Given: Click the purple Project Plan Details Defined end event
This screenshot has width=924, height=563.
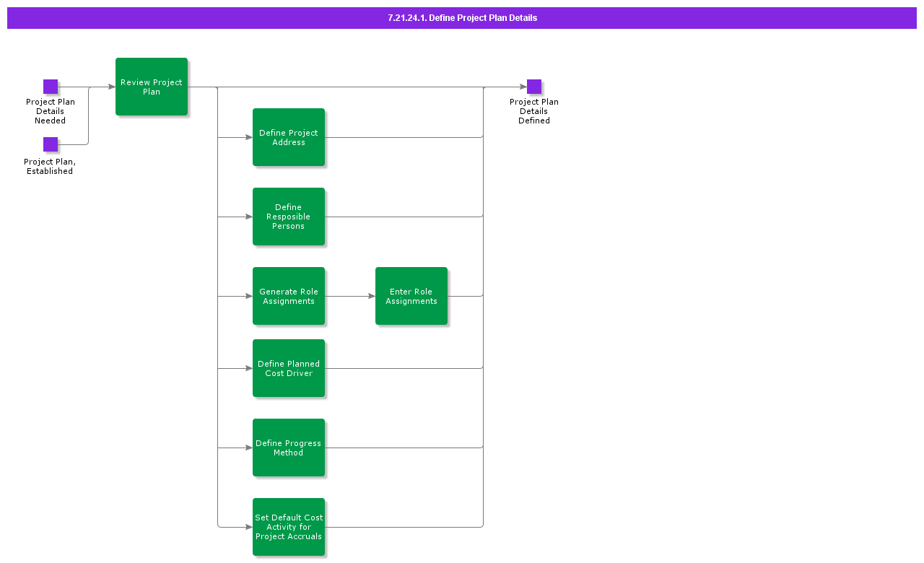Looking at the screenshot, I should click(534, 87).
